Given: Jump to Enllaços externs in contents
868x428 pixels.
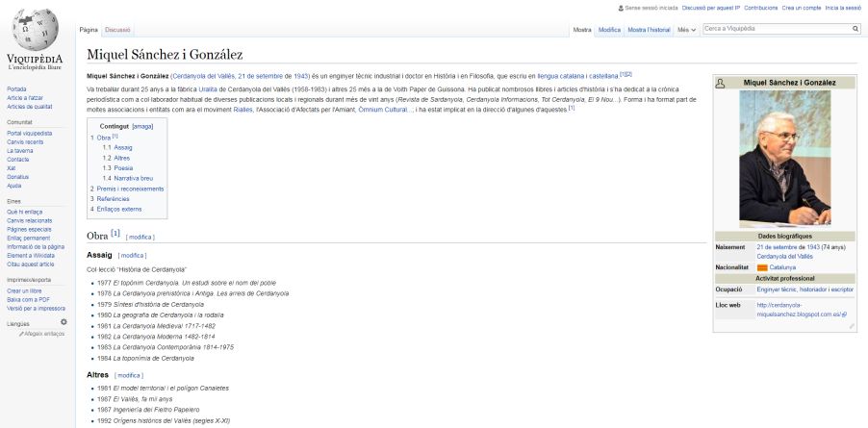Looking at the screenshot, I should pos(119,209).
